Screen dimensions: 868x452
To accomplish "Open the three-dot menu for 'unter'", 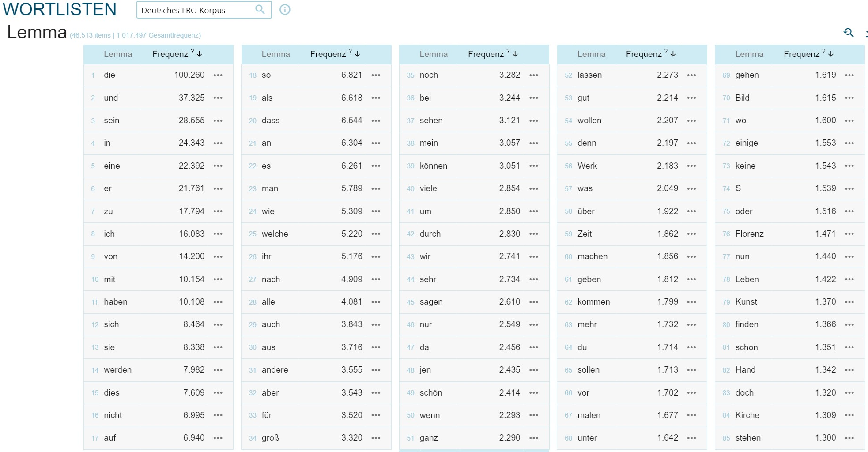I will click(692, 438).
